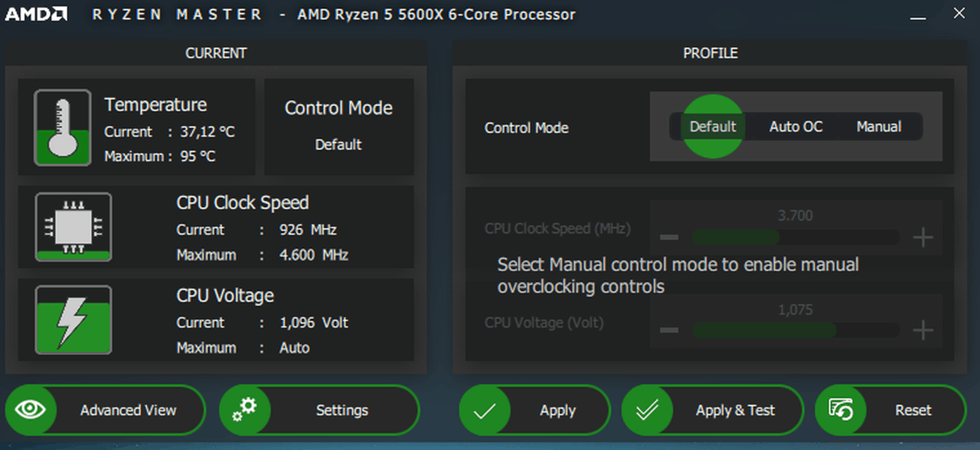The image size is (980, 450).
Task: Click the PROFILE panel header
Action: click(710, 53)
